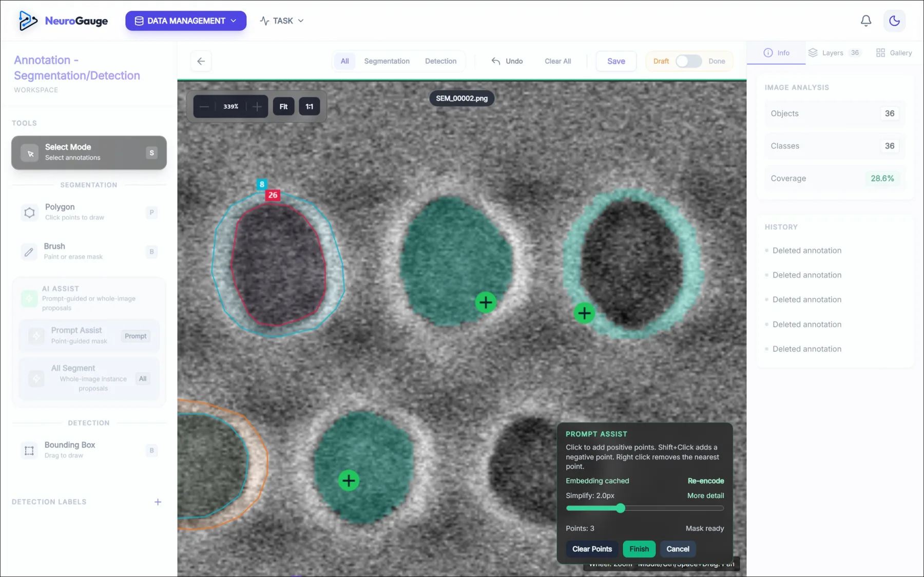Screen dimensions: 924x577
Task: Fit image to view with Fit button
Action: tap(283, 107)
